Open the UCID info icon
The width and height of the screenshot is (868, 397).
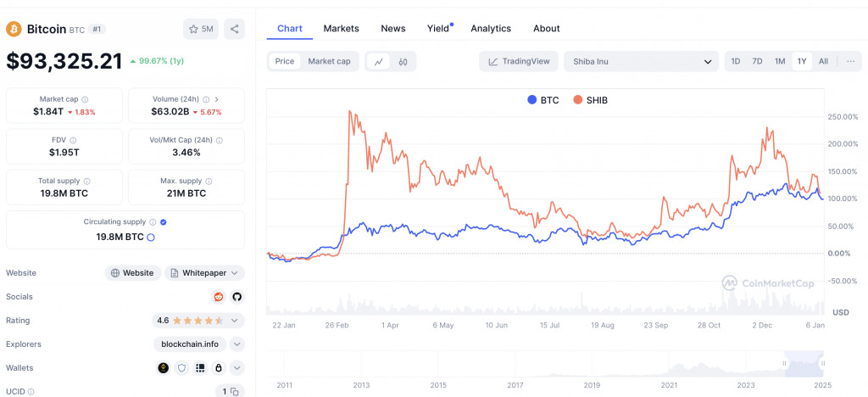click(31, 391)
